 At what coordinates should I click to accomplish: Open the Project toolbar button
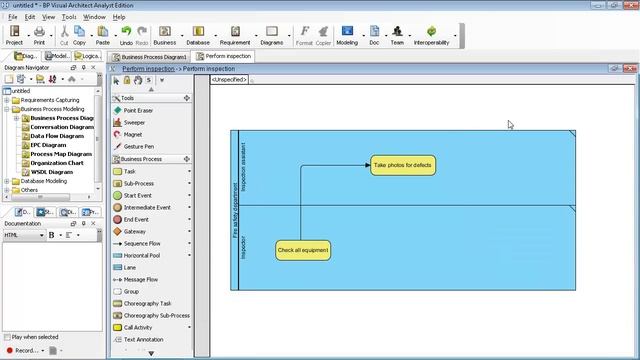14,36
